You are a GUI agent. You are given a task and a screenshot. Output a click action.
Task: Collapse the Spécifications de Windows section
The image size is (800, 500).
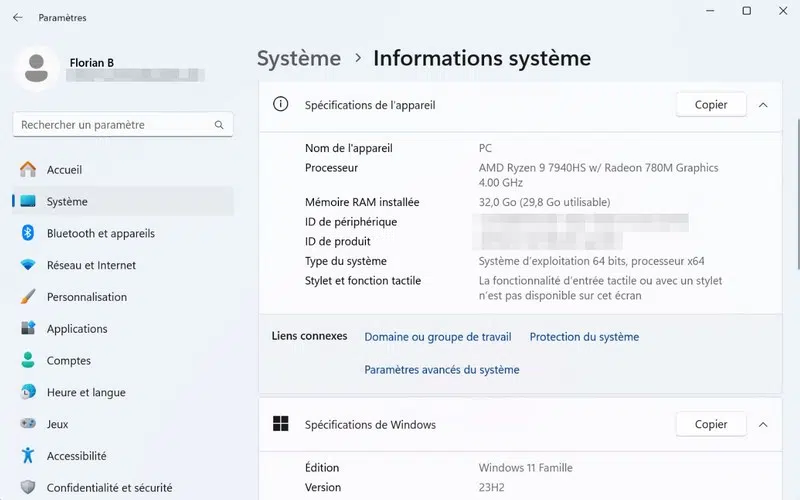(763, 424)
